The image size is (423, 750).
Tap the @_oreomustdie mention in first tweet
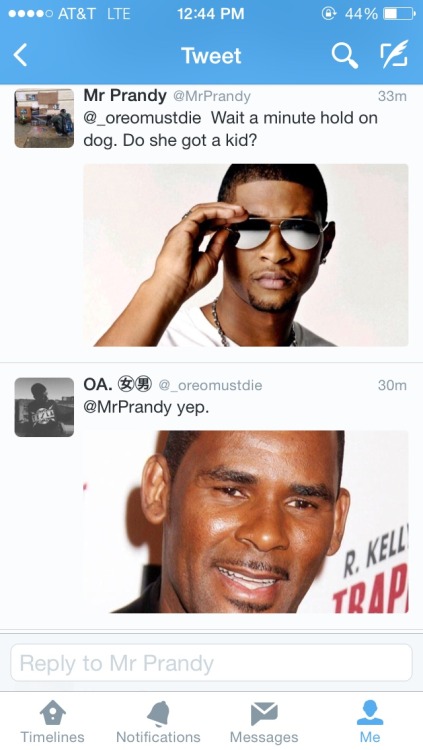[x=142, y=118]
